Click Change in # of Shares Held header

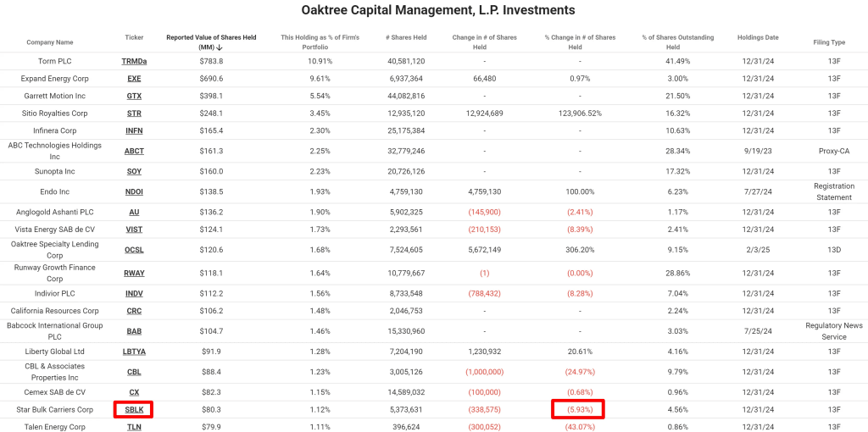click(x=484, y=42)
